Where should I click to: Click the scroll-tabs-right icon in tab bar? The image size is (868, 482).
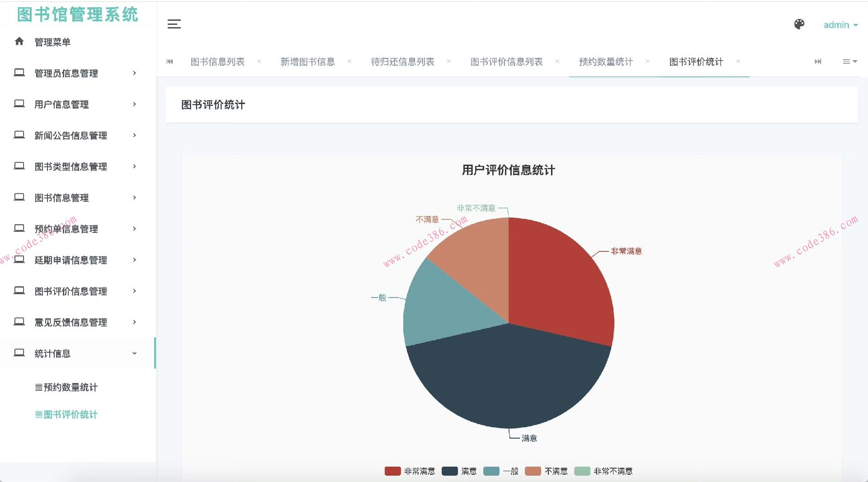coord(818,61)
